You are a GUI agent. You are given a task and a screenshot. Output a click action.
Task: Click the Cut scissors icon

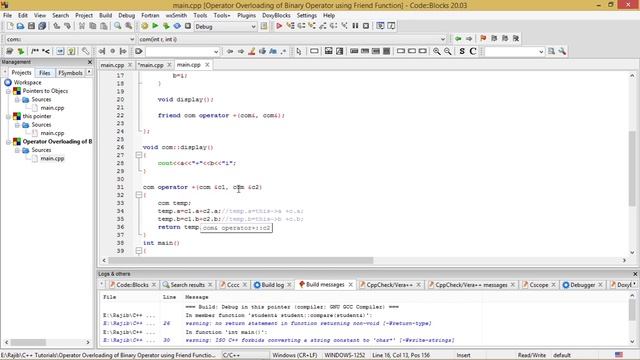point(82,26)
